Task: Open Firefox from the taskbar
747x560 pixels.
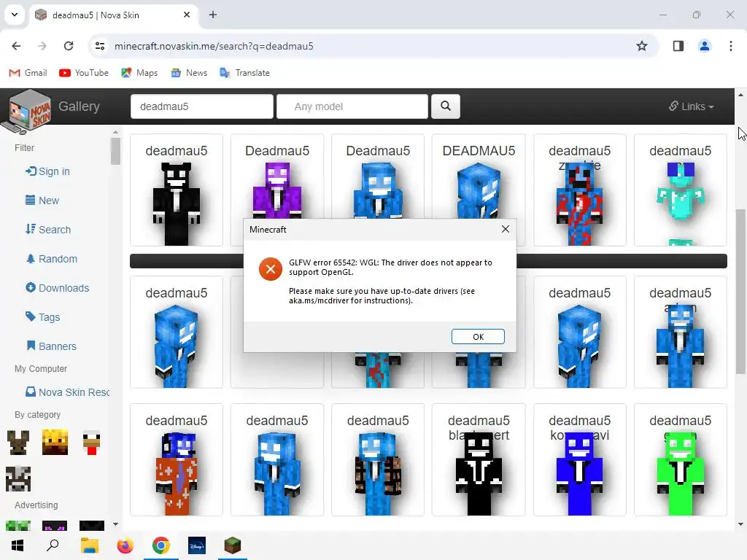Action: coord(125,545)
